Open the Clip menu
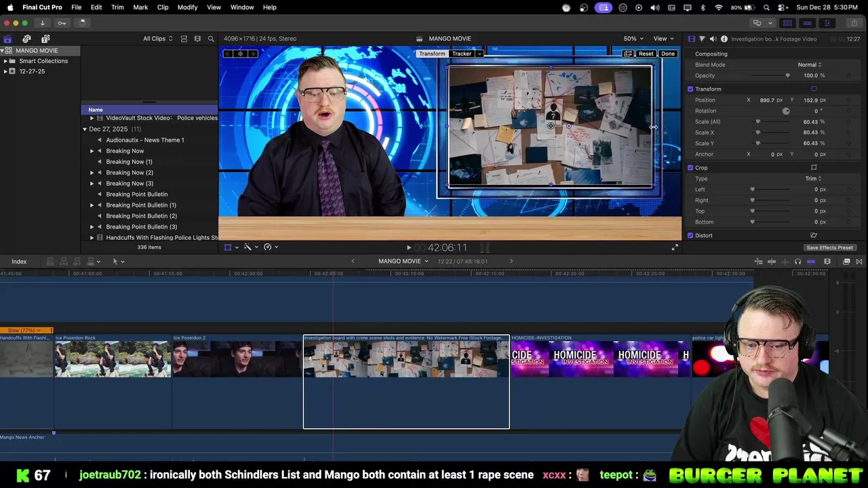The height and width of the screenshot is (488, 868). click(163, 7)
